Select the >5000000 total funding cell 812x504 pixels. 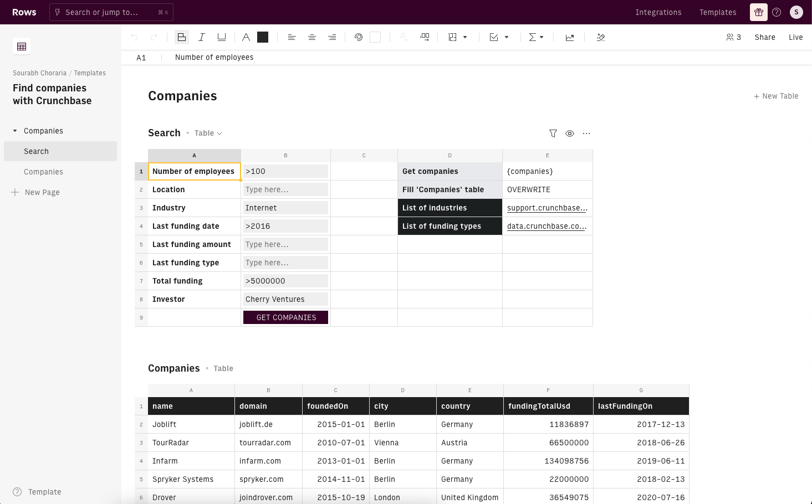286,281
